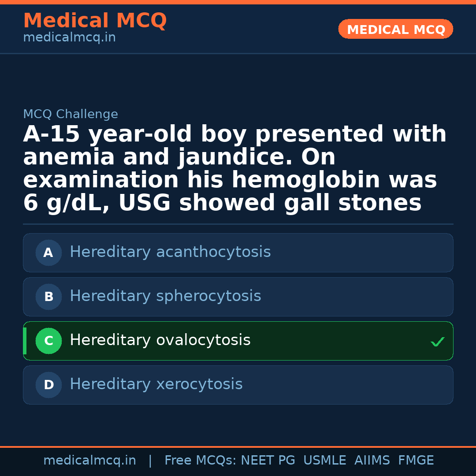
Task: Click the FMGE footer label
Action: coord(416,461)
